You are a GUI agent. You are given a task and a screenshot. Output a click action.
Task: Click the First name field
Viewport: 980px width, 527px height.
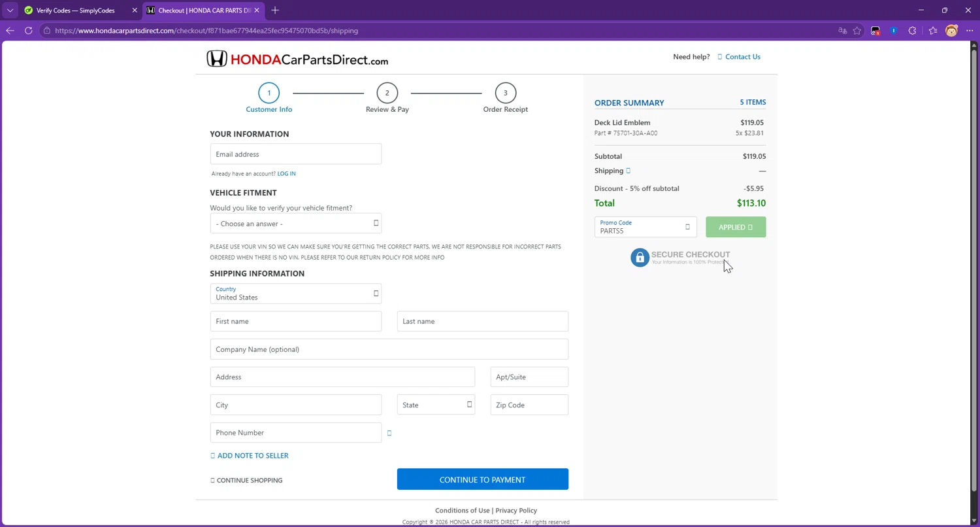coord(296,321)
